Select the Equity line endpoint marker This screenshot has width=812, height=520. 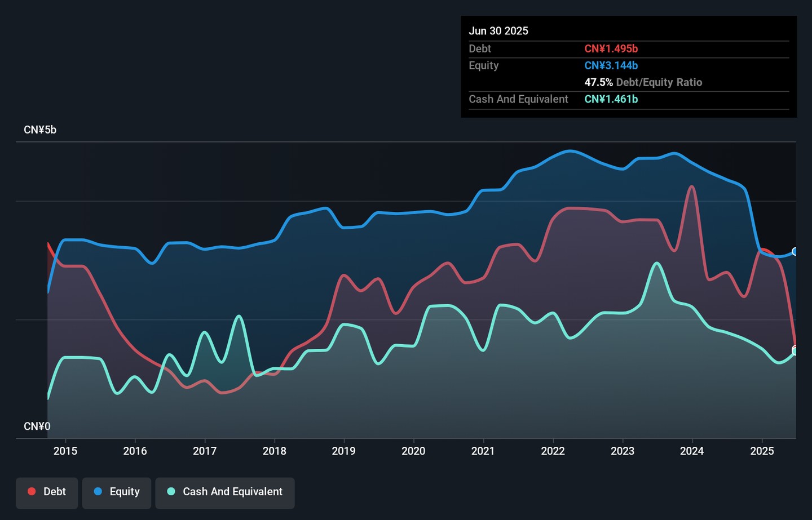[795, 252]
